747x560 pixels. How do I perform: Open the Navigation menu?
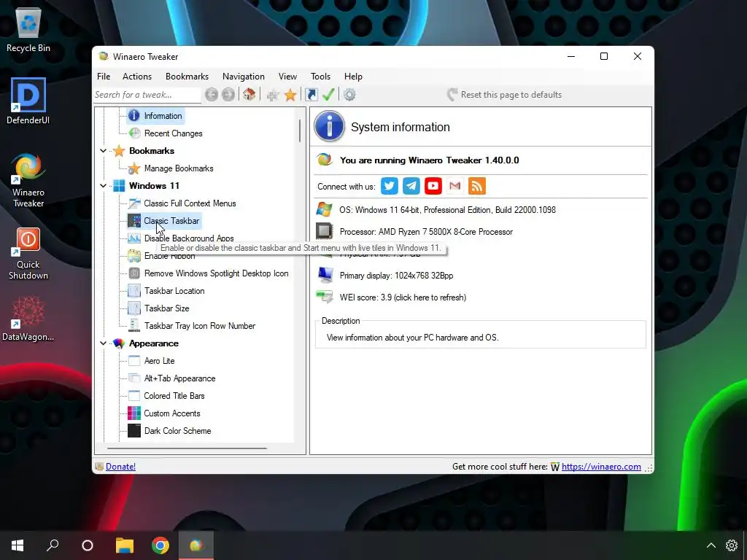243,76
